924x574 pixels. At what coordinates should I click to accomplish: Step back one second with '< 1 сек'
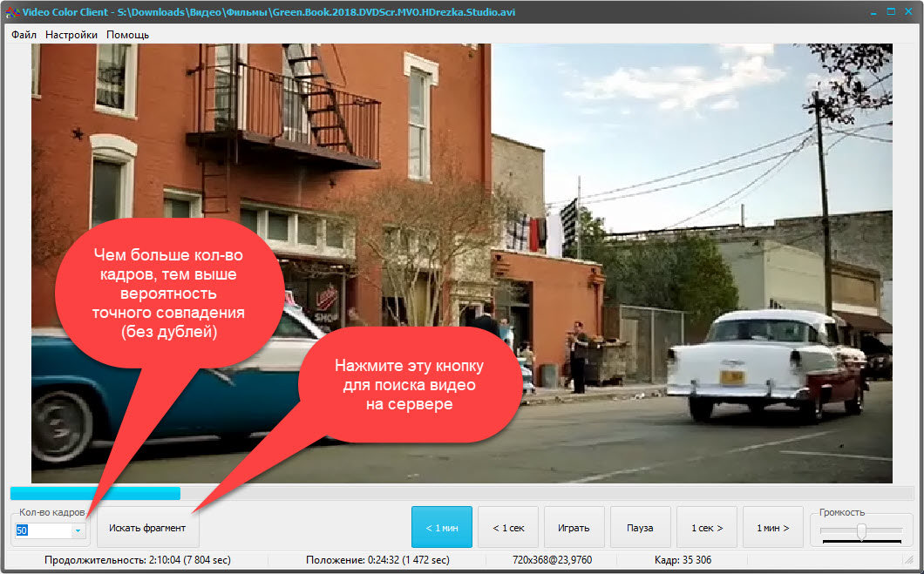tap(508, 528)
